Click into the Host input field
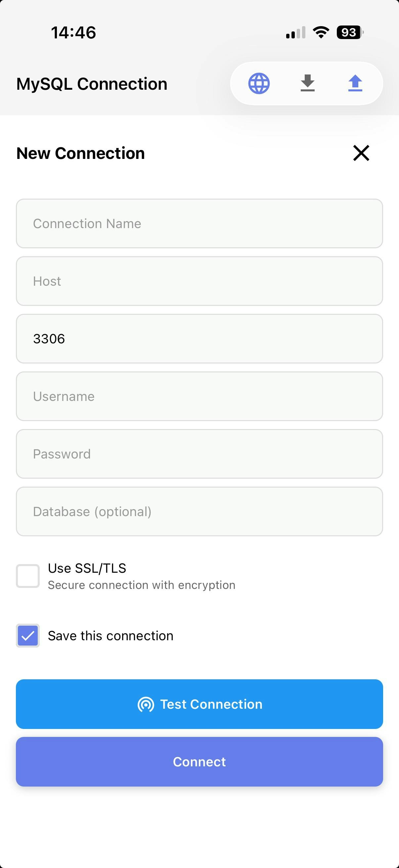Screen dimensions: 399x868 pos(199,281)
